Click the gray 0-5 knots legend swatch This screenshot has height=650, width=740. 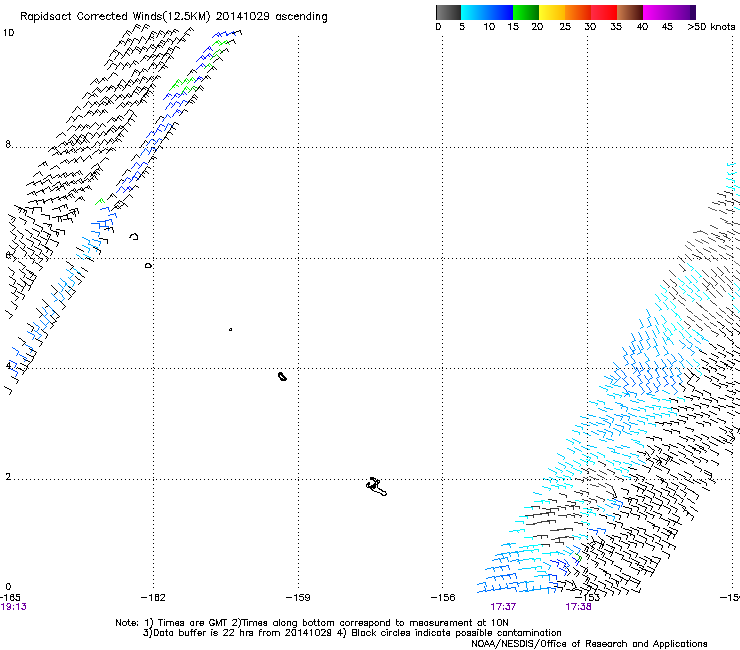click(x=448, y=12)
